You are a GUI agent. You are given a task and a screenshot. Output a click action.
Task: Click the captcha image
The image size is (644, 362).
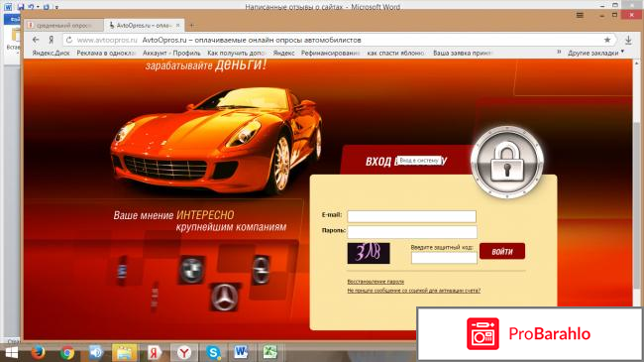coord(369,253)
